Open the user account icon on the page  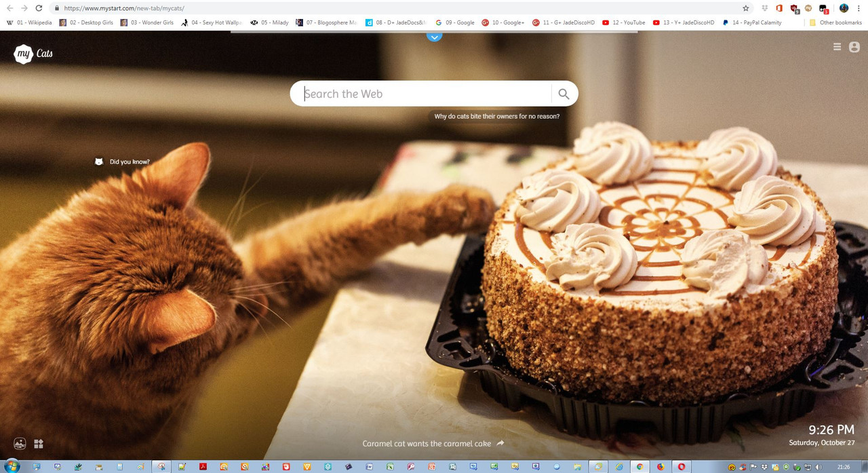point(854,47)
